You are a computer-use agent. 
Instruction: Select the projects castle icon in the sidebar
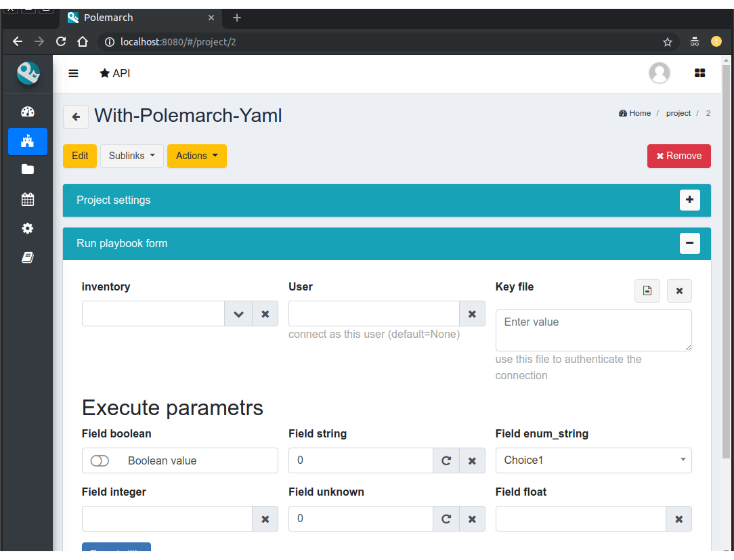(x=28, y=141)
